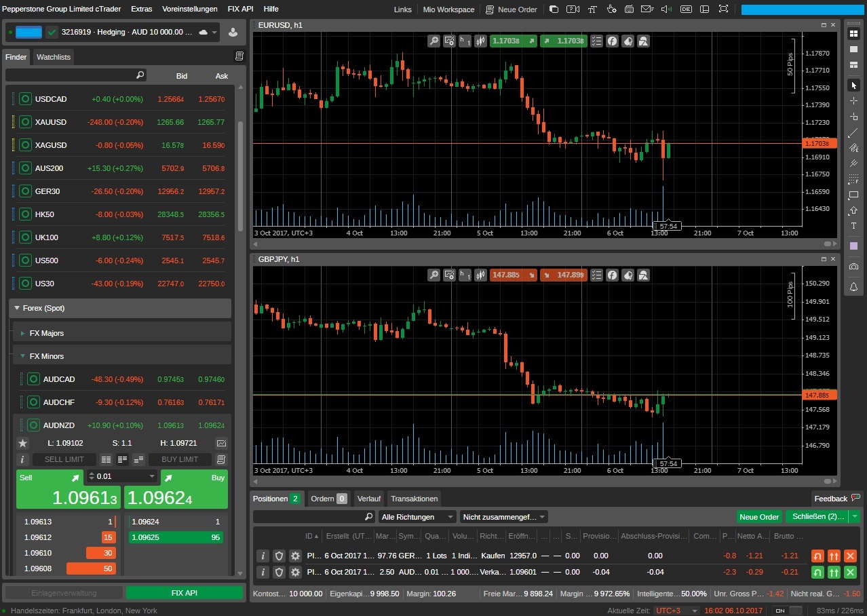Open new chart for AUDNZD
Viewport: 867px width, 616px height.
(221, 443)
